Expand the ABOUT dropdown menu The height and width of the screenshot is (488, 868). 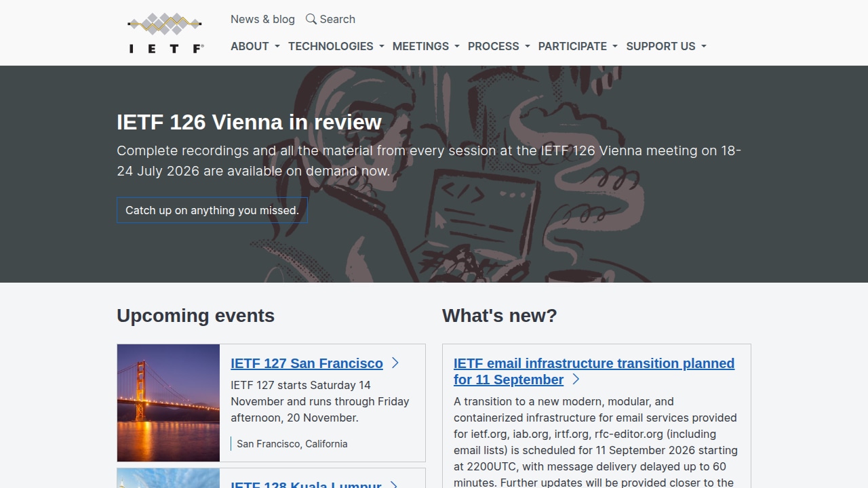pyautogui.click(x=255, y=46)
